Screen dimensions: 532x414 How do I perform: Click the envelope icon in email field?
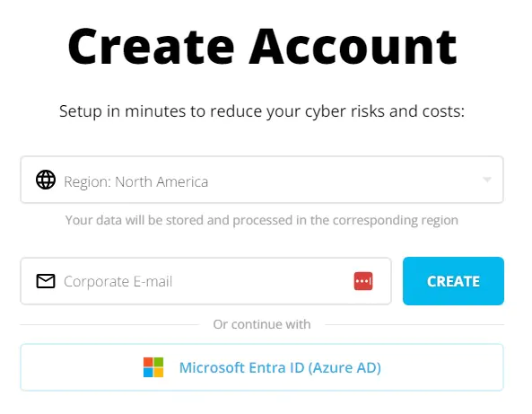(x=46, y=281)
